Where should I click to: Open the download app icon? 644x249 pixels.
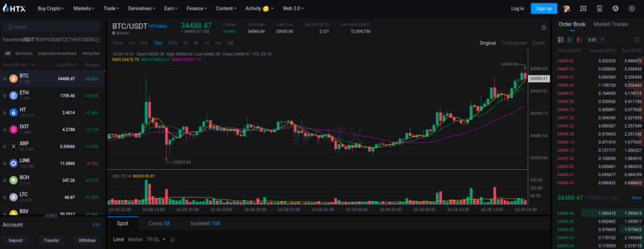point(599,8)
